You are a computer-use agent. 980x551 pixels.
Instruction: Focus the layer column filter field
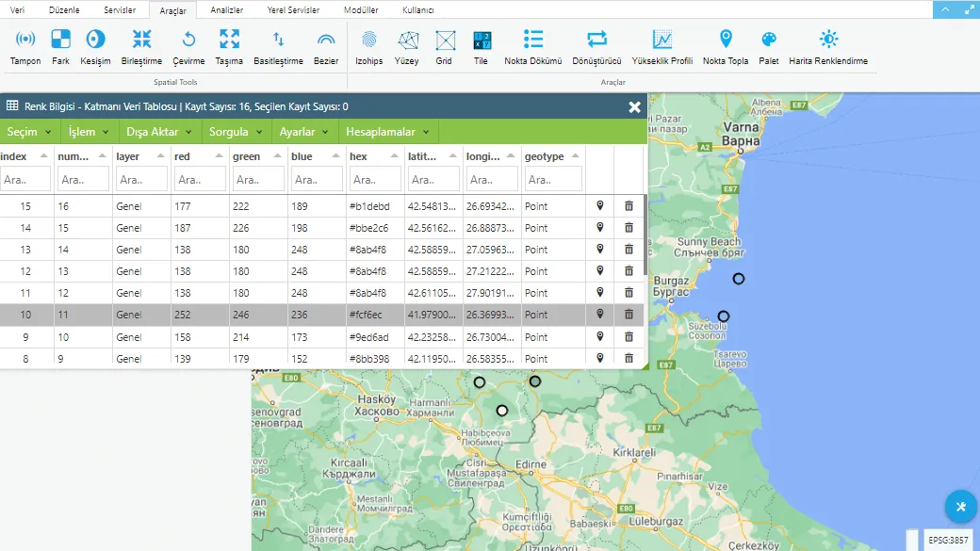[141, 179]
